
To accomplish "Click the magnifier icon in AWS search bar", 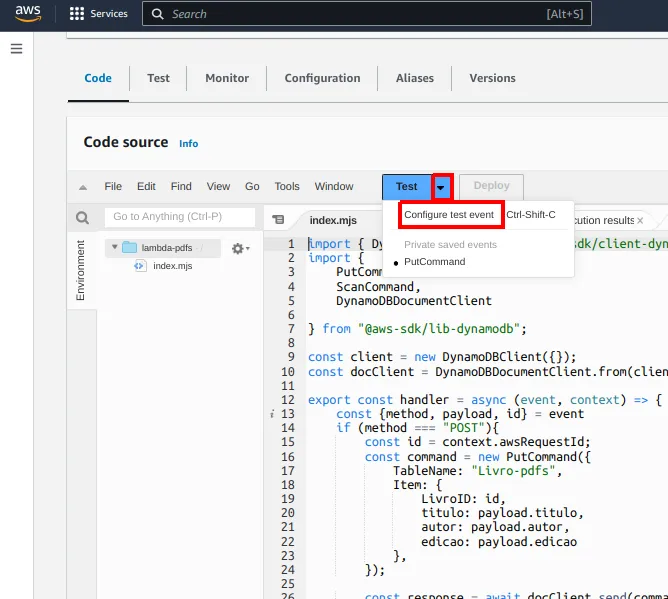I will click(158, 14).
